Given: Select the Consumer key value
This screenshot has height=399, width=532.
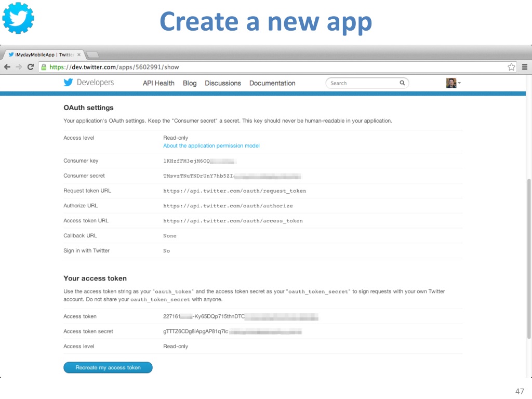Looking at the screenshot, I should (199, 161).
